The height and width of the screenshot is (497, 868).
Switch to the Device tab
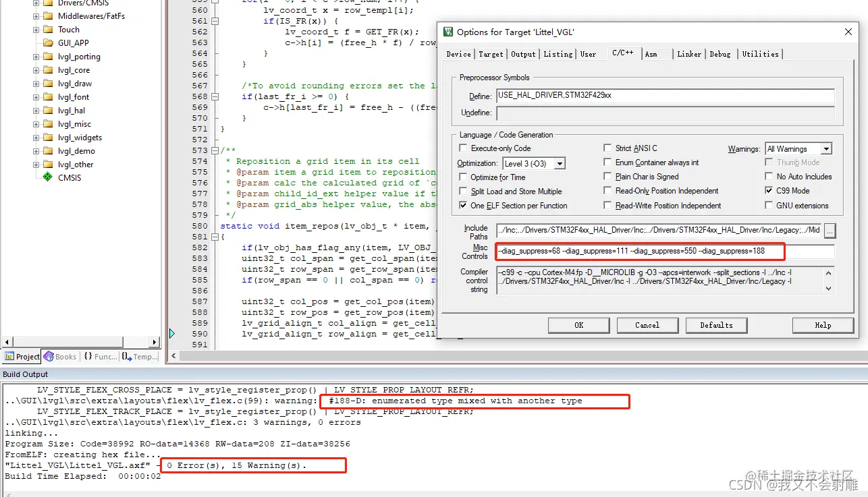(459, 54)
